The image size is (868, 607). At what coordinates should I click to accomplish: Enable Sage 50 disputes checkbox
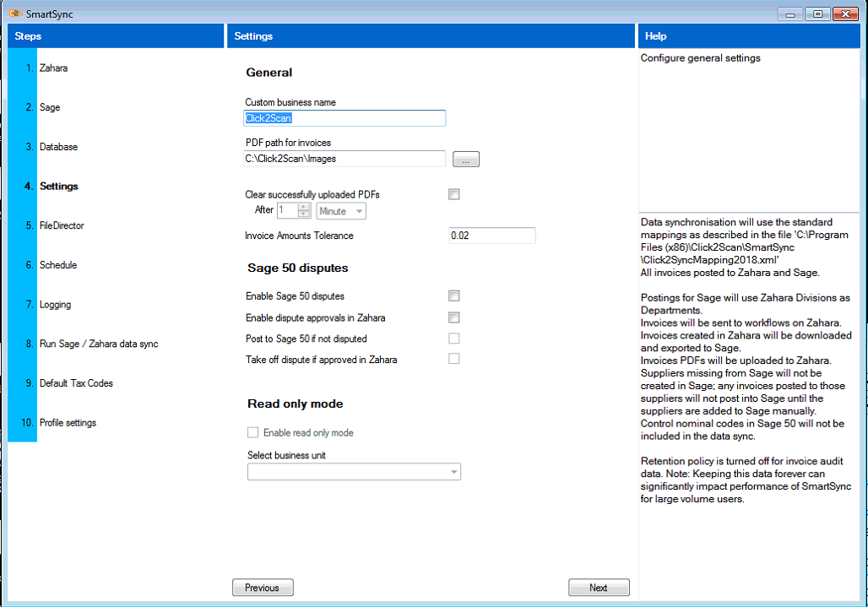[x=454, y=296]
